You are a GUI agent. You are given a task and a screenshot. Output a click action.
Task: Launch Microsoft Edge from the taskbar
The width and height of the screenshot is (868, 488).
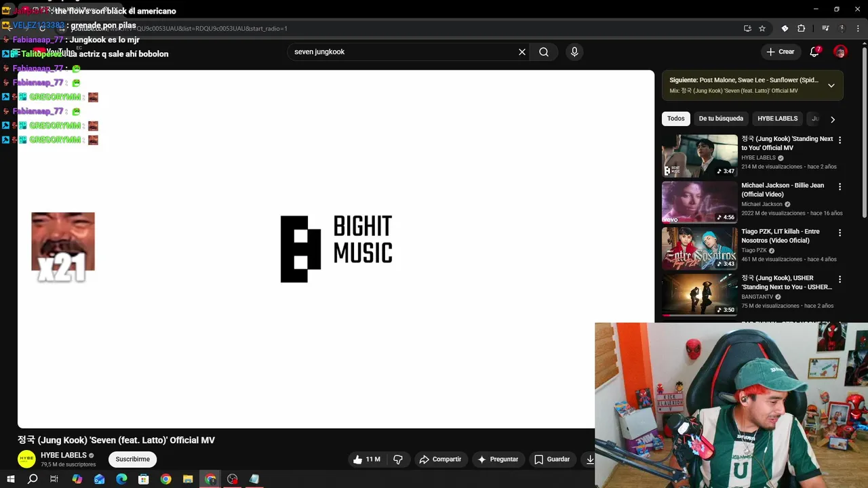121,479
